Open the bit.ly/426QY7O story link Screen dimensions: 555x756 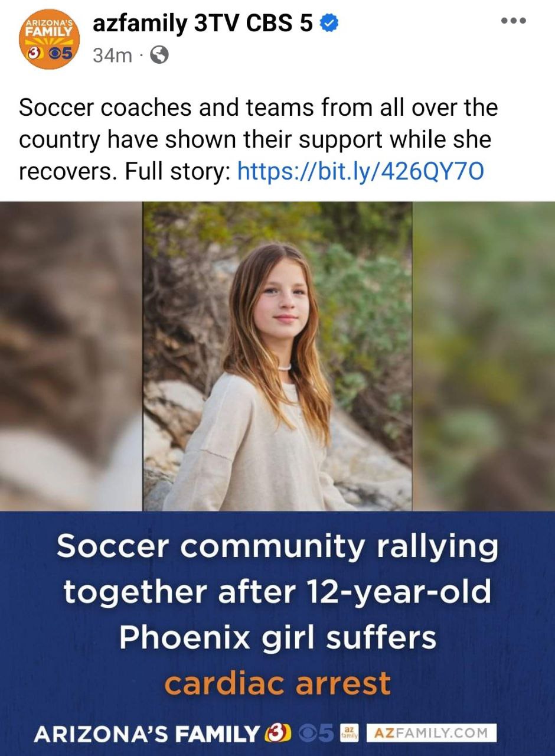[x=360, y=171]
